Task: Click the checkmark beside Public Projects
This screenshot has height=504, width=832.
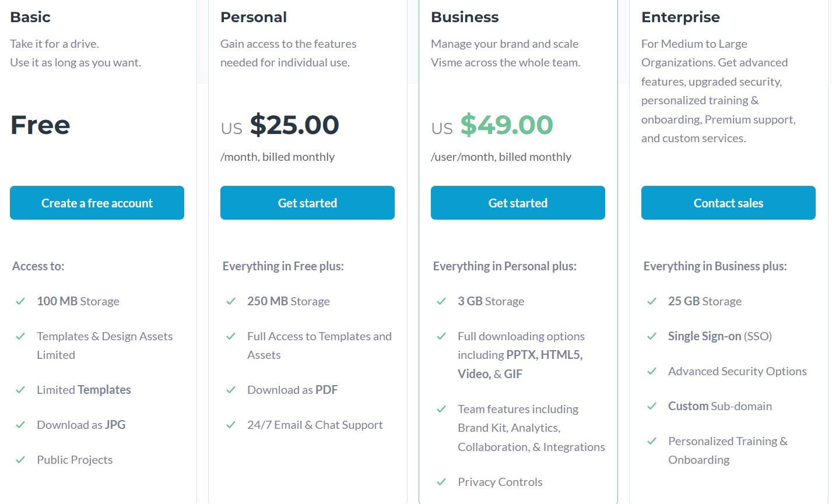Action: 20,460
